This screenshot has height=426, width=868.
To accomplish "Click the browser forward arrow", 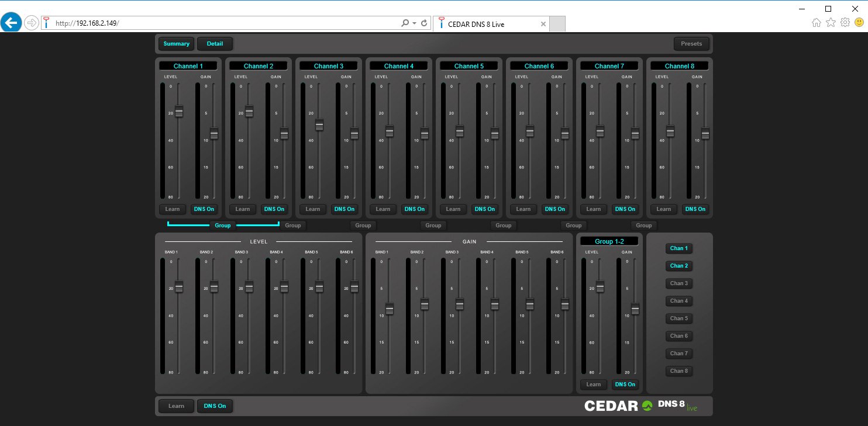I will coord(32,23).
